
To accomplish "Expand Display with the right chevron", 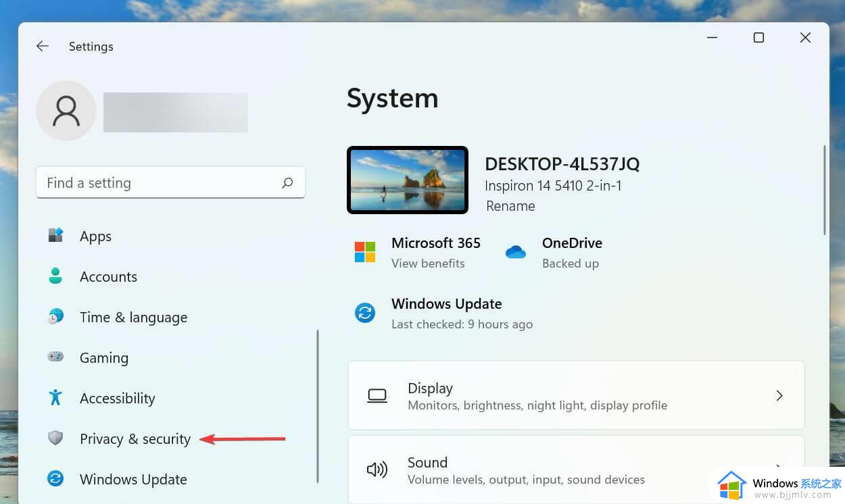I will pyautogui.click(x=779, y=395).
